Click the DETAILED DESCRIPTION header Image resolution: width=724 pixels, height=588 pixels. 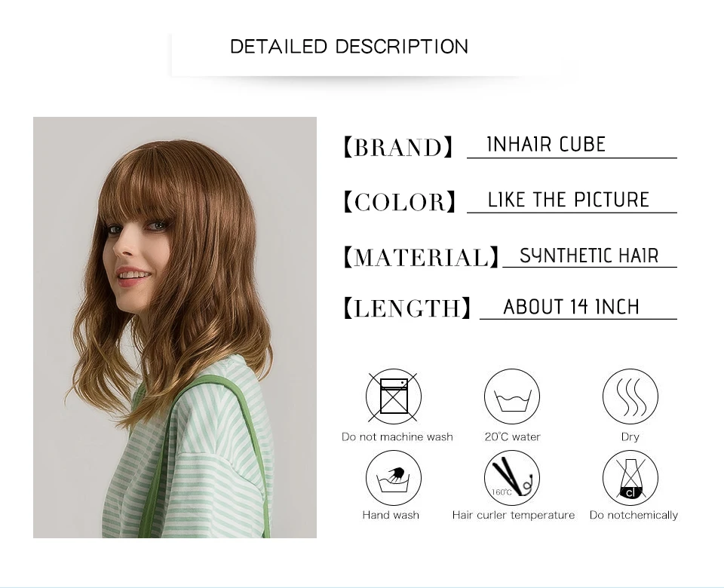pos(349,47)
